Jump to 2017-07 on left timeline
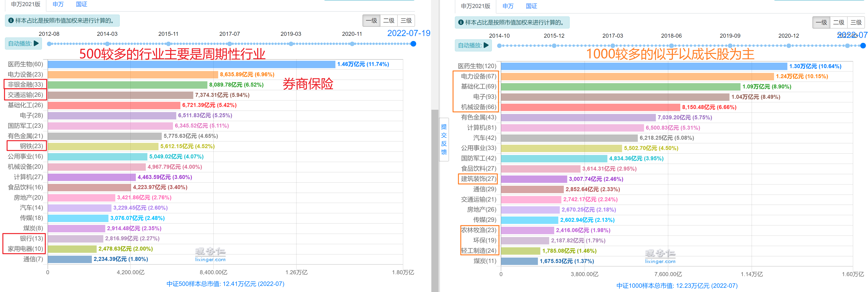Screen dimensions: 868x292 [x=230, y=44]
